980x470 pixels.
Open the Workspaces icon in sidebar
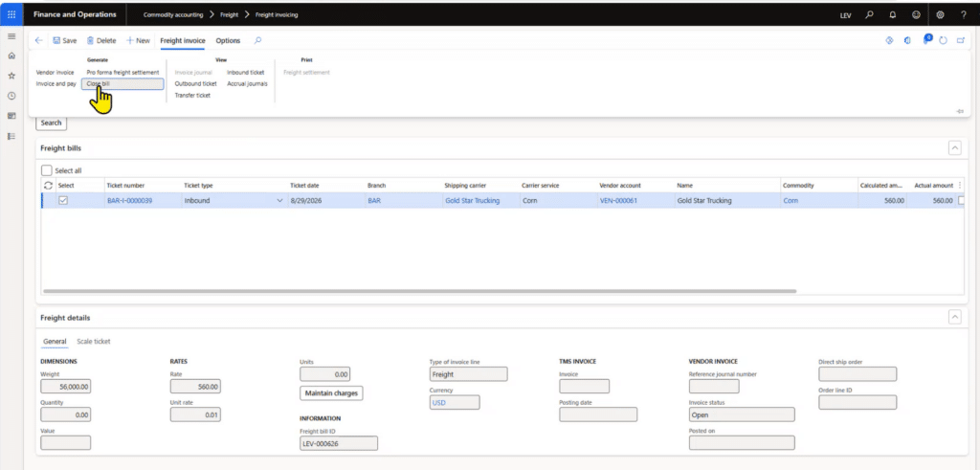pos(11,116)
